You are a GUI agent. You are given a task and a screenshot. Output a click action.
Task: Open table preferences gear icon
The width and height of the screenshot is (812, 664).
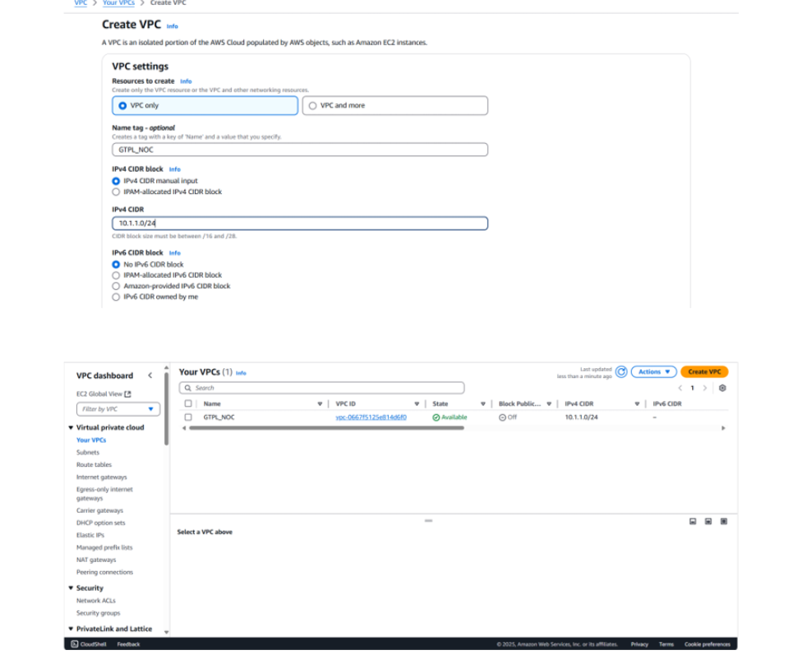point(722,388)
